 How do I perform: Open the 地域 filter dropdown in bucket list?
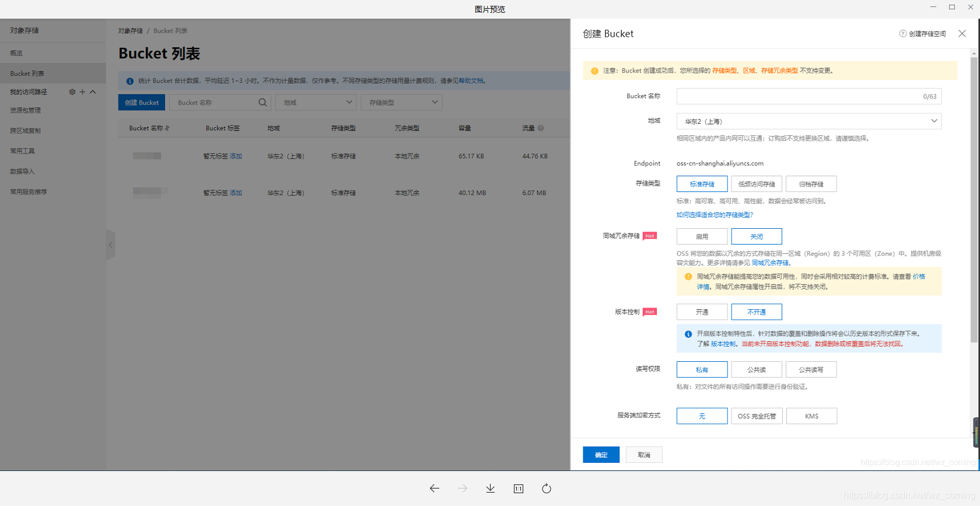click(316, 102)
